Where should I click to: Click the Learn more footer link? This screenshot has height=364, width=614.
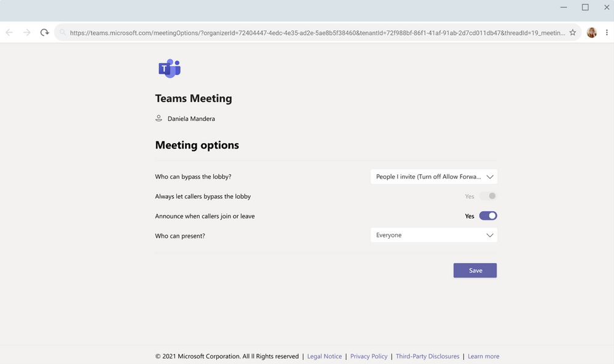(x=483, y=356)
